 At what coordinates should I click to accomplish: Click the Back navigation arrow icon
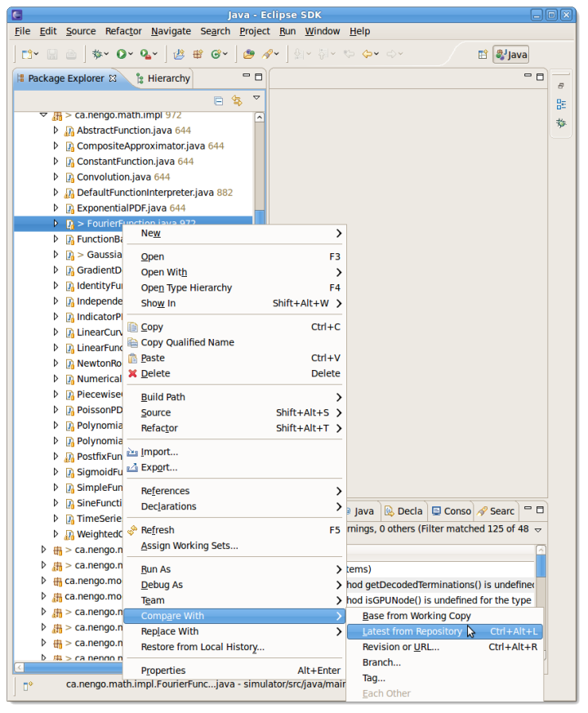click(x=367, y=54)
